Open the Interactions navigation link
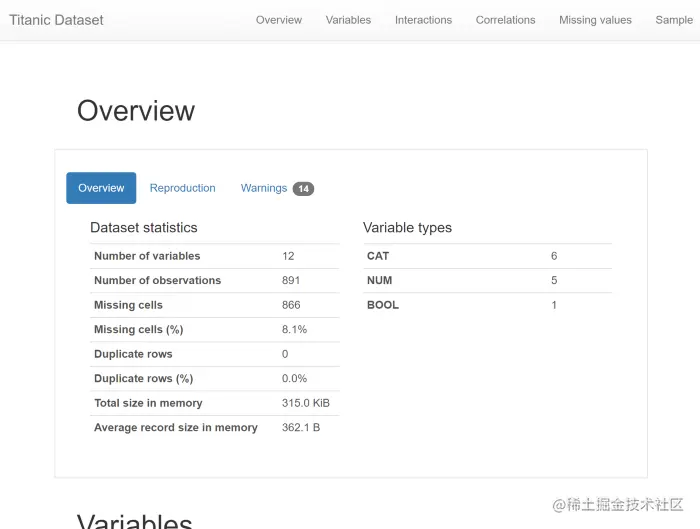The image size is (700, 529). [423, 20]
